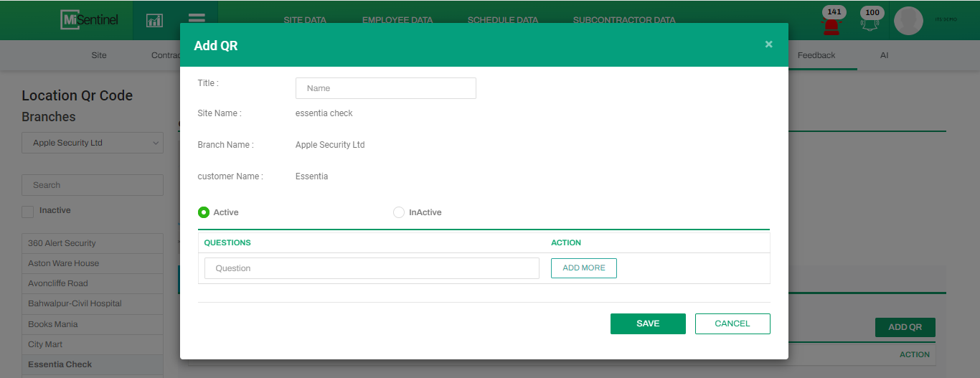980x378 pixels.
Task: Focus the Title name input field
Action: coord(386,88)
